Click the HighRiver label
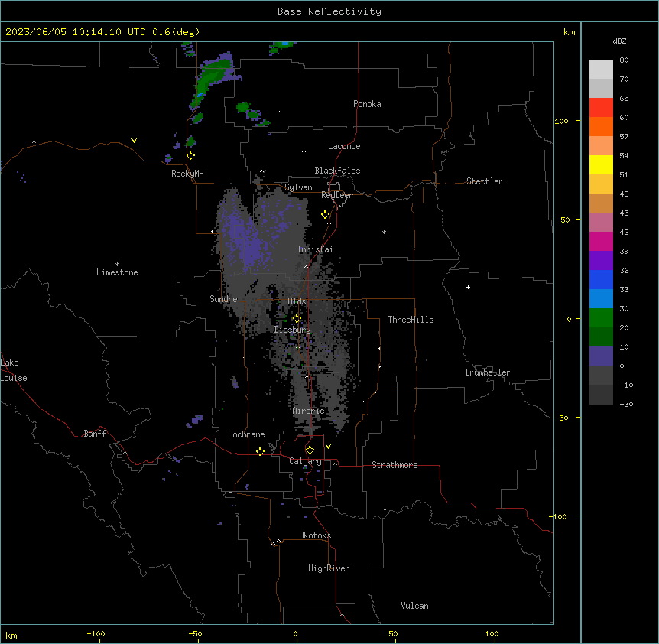Screen dimensions: 659x644 click(329, 568)
